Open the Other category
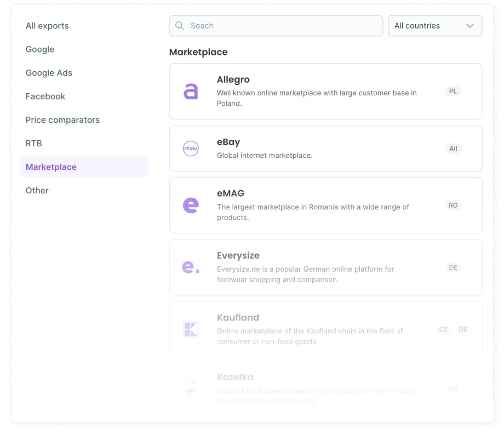 coord(37,190)
